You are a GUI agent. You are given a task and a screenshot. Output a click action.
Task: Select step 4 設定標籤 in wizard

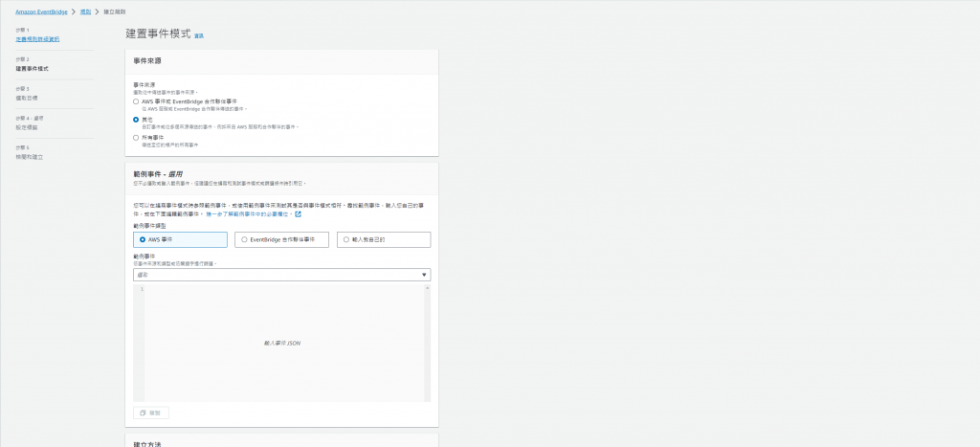(x=27, y=127)
